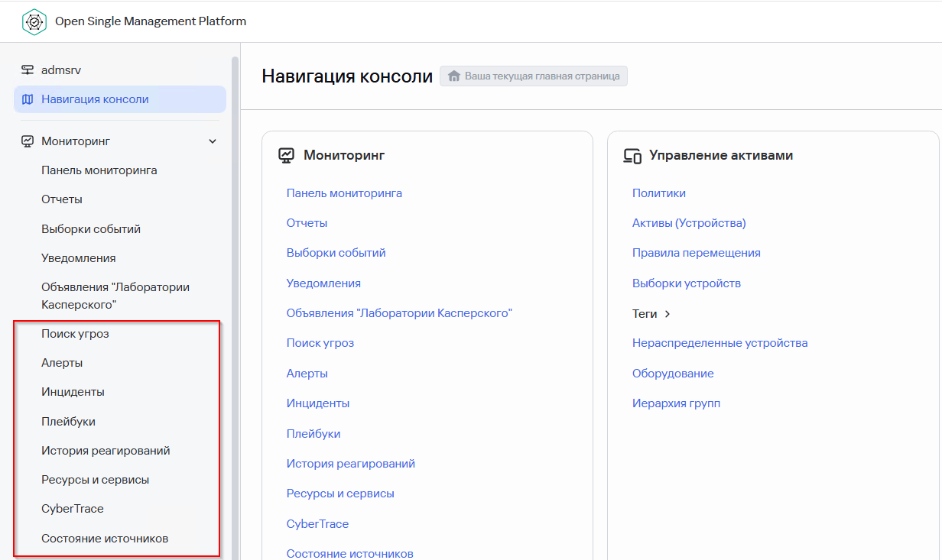
Task: Click the Мониторинг chart icon in sidebar
Action: 28,141
